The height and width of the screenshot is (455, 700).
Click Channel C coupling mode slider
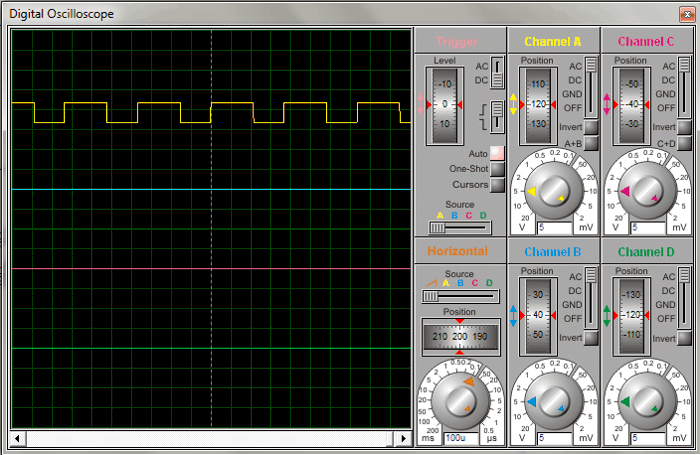click(684, 87)
